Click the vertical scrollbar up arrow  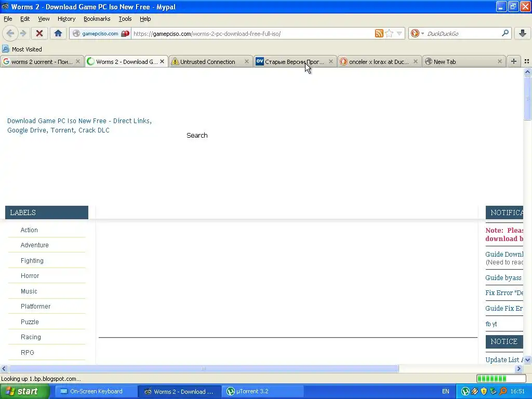coord(527,72)
